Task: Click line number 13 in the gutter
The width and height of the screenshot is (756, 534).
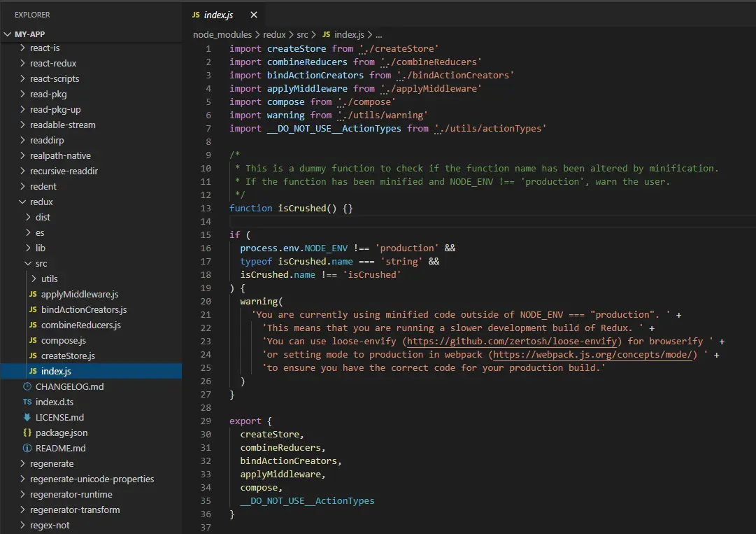Action: click(x=206, y=209)
